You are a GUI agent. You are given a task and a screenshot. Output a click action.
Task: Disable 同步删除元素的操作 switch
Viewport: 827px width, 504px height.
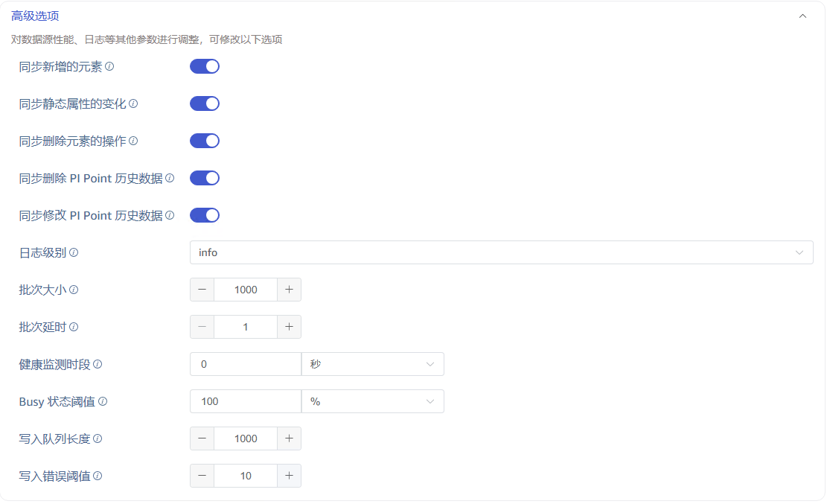point(205,141)
